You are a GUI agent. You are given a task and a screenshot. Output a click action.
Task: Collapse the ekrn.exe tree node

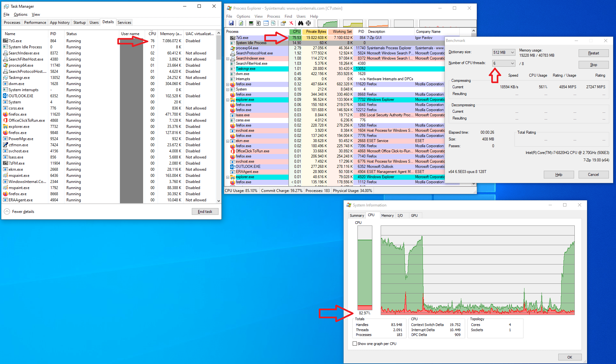pyautogui.click(x=228, y=141)
